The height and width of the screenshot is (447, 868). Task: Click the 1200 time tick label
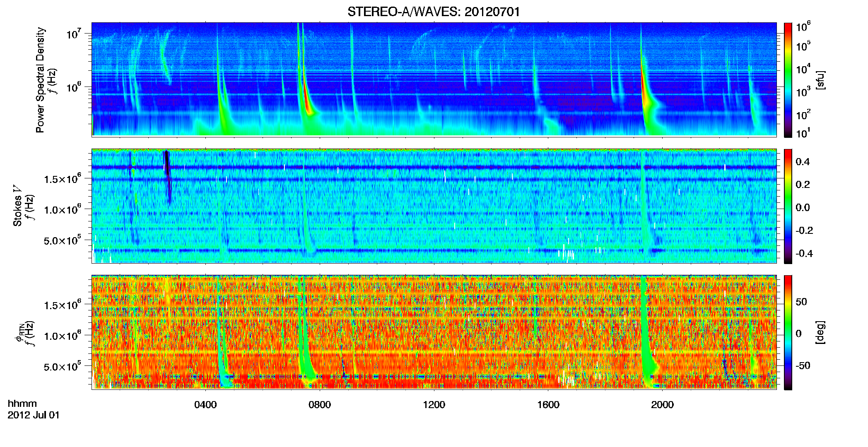click(434, 404)
